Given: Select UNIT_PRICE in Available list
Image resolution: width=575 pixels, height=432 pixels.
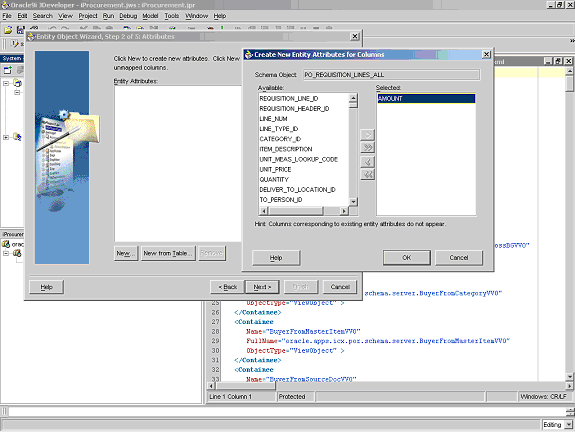Looking at the screenshot, I should [x=275, y=169].
